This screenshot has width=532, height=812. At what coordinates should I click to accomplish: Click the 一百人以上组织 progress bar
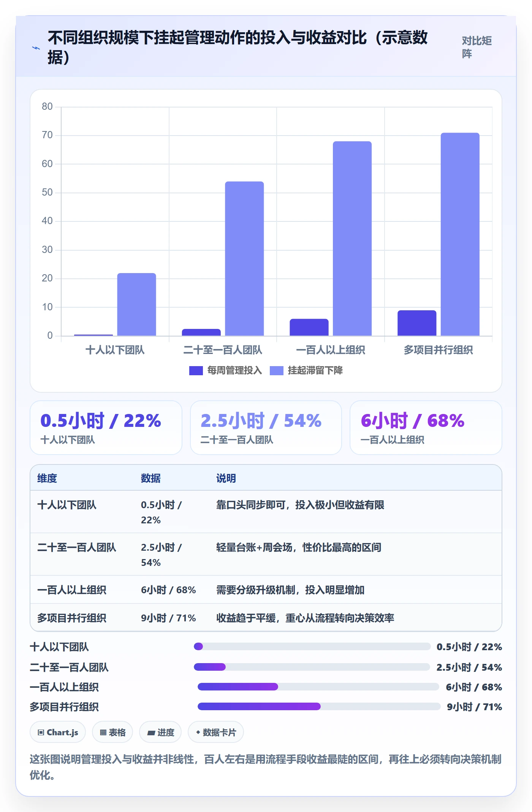click(x=318, y=687)
